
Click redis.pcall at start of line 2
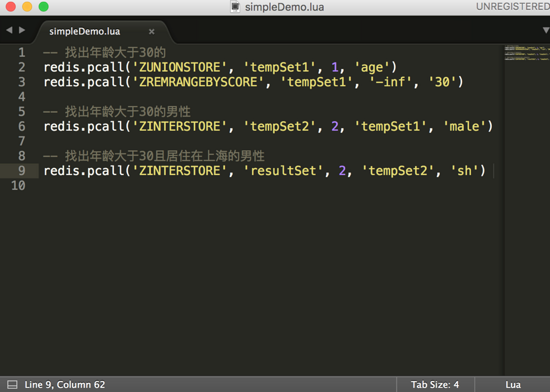(83, 67)
